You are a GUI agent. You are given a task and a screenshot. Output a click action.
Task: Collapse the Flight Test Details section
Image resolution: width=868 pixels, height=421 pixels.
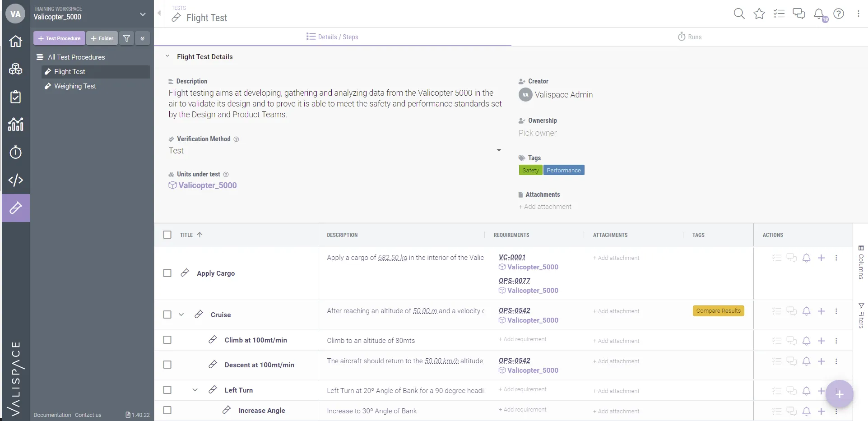[x=167, y=56]
